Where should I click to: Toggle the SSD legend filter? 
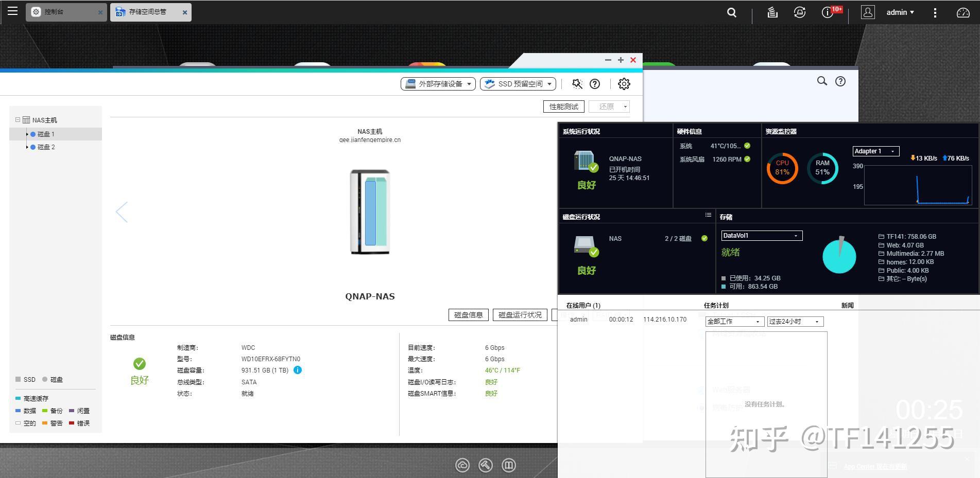pos(25,379)
